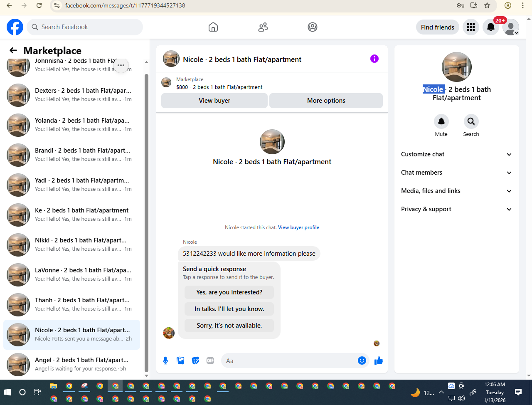Screen dimensions: 532x405
Task: Open the Yolanda conversation
Action: pos(71,125)
